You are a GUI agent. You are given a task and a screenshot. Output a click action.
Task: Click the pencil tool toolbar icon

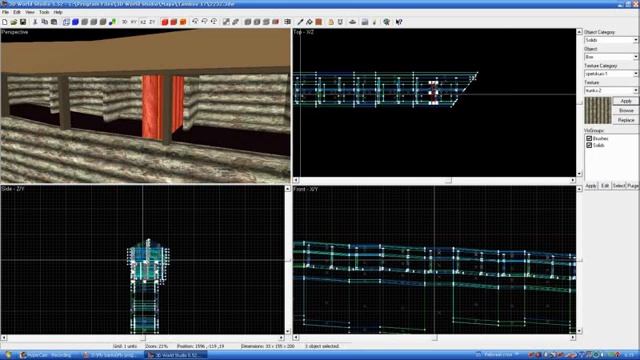300,22
